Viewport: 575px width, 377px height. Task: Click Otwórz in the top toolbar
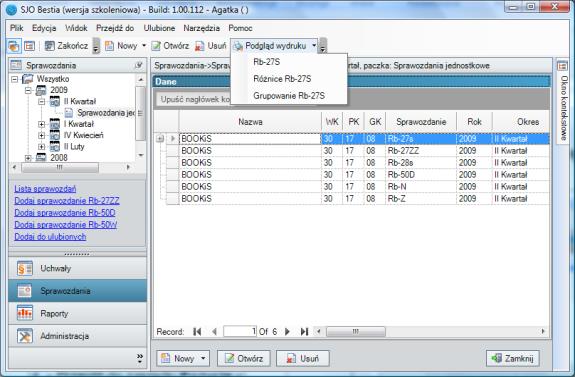click(x=170, y=46)
